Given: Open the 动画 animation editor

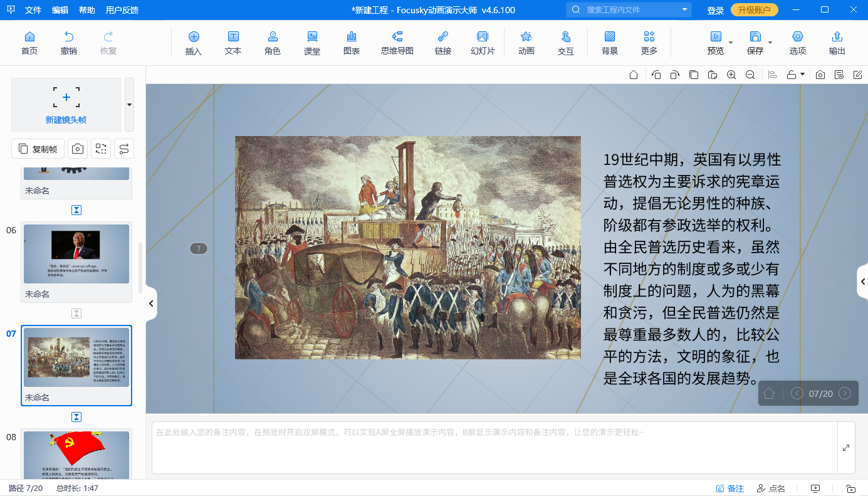Looking at the screenshot, I should click(x=526, y=43).
